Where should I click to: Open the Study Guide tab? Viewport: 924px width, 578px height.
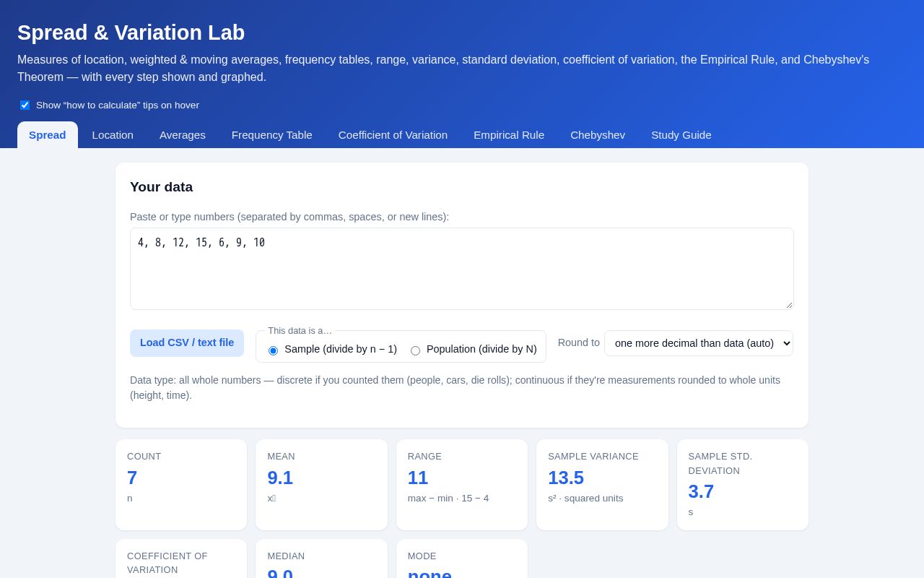(x=681, y=135)
